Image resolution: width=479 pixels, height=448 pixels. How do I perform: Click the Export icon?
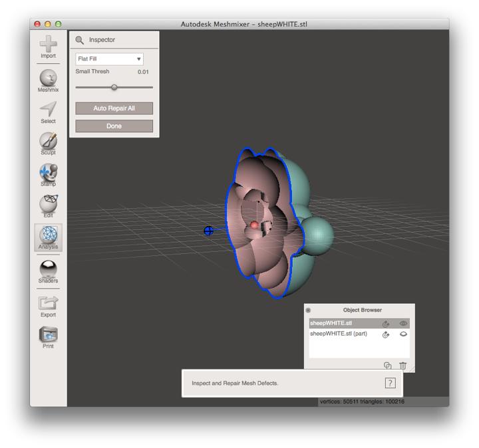(x=48, y=303)
